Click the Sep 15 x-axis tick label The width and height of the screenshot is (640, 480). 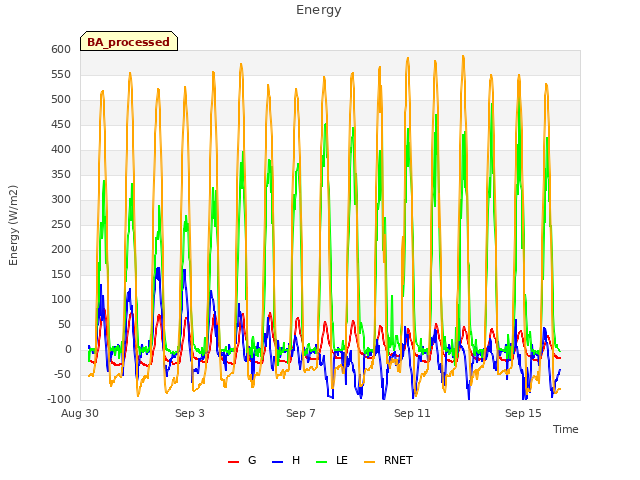click(x=523, y=413)
